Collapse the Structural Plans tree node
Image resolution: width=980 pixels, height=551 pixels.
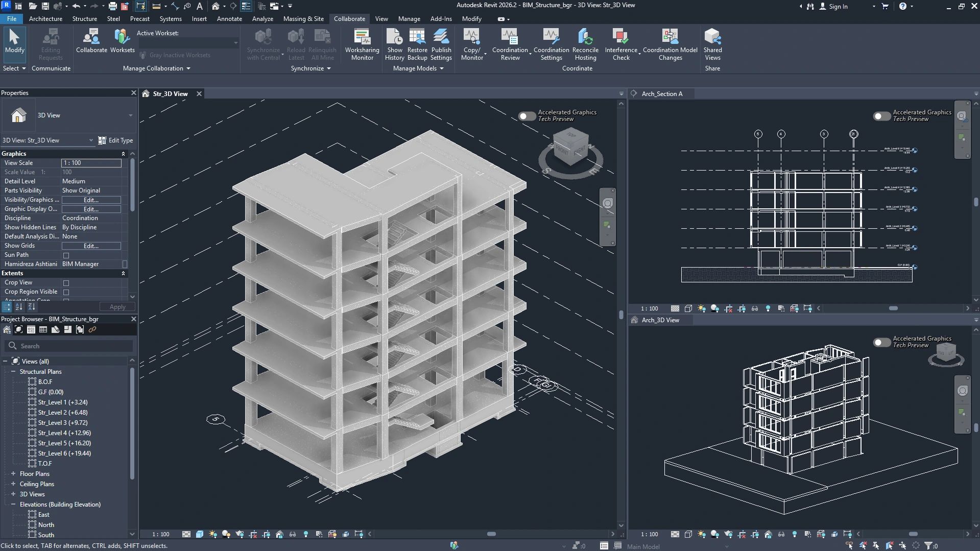[13, 372]
